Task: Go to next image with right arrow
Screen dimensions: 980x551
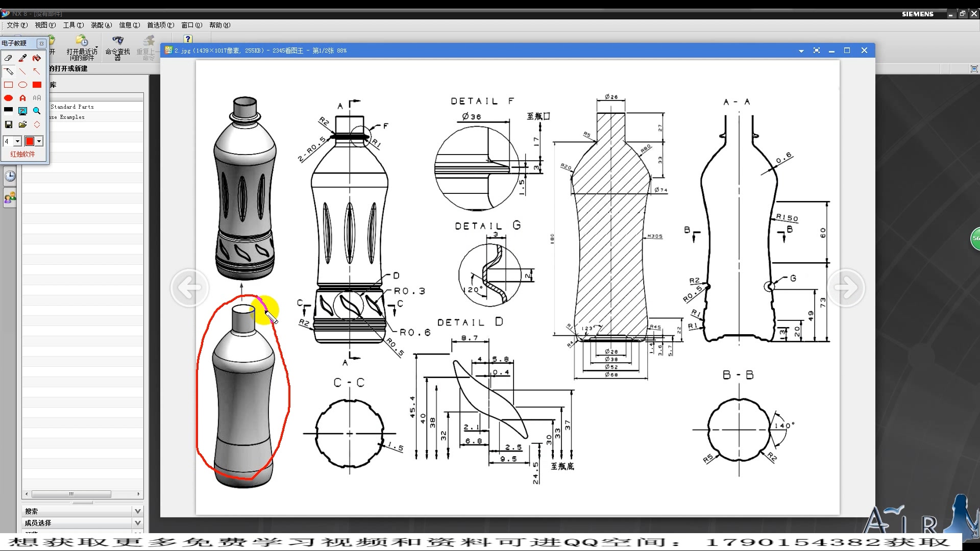Action: pyautogui.click(x=846, y=288)
